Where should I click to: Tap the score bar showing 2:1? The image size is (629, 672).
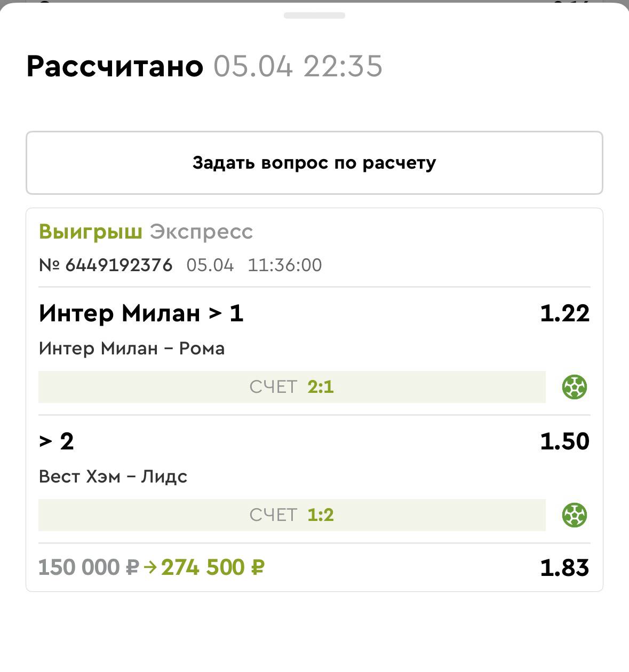click(292, 387)
